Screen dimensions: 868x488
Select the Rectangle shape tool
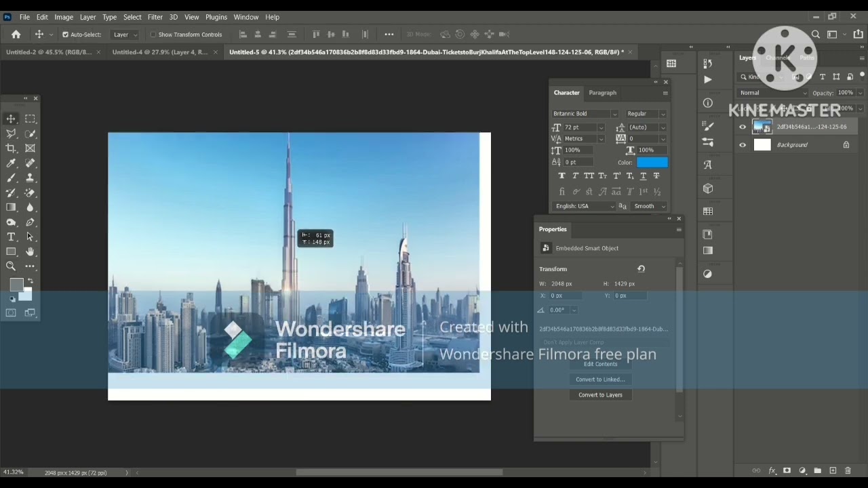tap(11, 251)
